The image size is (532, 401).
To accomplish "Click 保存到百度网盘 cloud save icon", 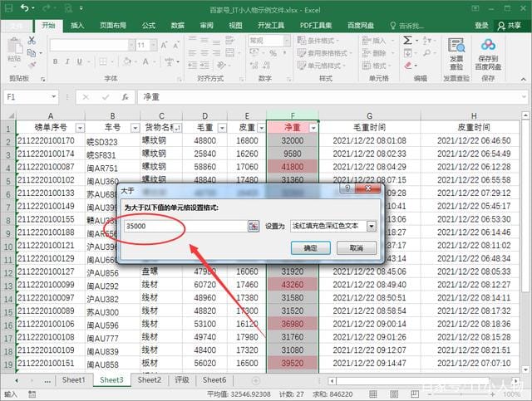I will 488,50.
